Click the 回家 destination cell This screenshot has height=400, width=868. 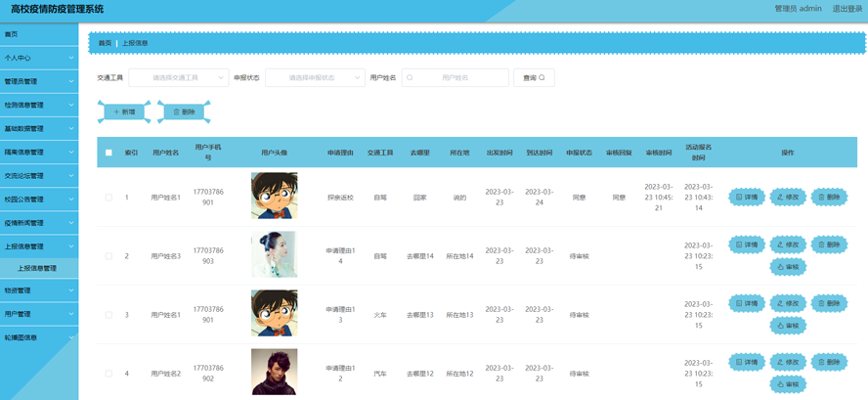(x=419, y=198)
